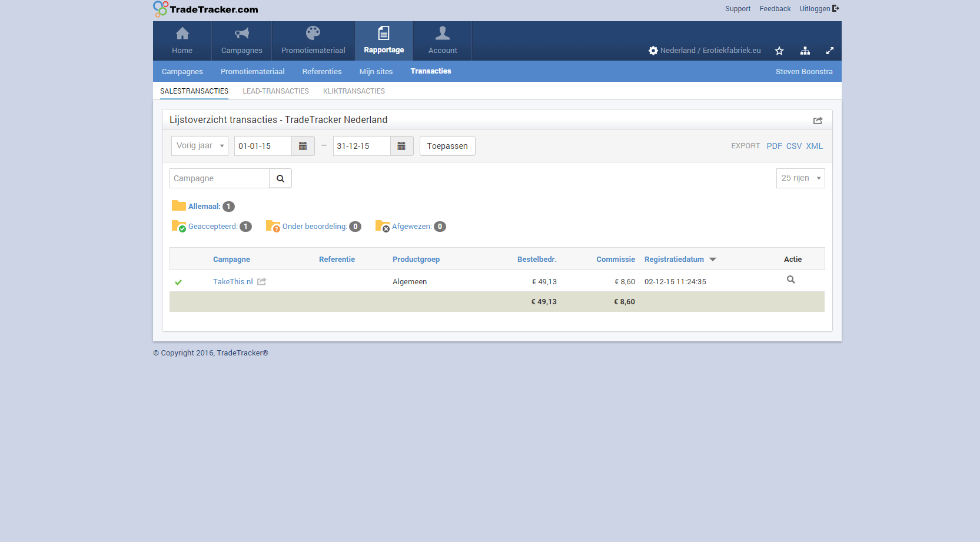
Task: Sort by the Referentie column header
Action: pos(337,260)
